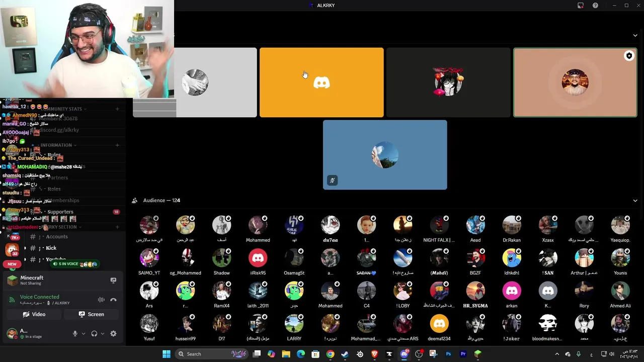644x362 pixels.
Task: Select the gray speaker tile with handshake avatar
Action: (195, 82)
